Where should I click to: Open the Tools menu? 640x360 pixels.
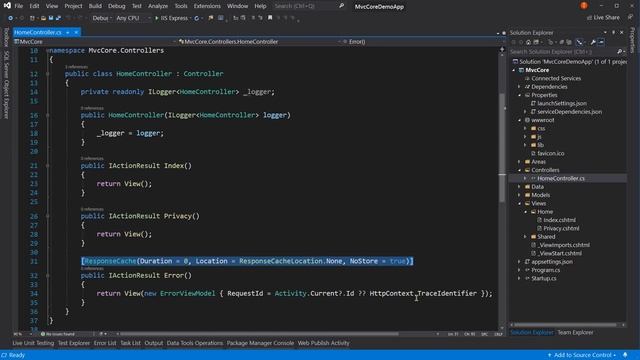click(181, 6)
